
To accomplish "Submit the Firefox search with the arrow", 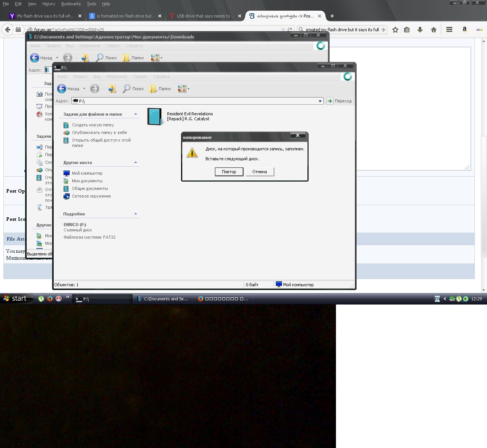I will (x=383, y=30).
